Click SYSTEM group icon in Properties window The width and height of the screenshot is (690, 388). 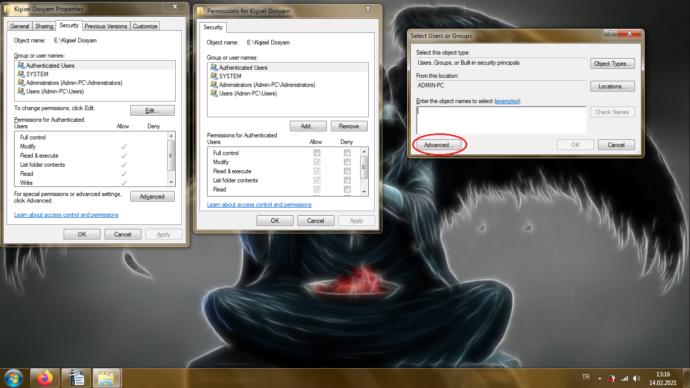click(21, 74)
